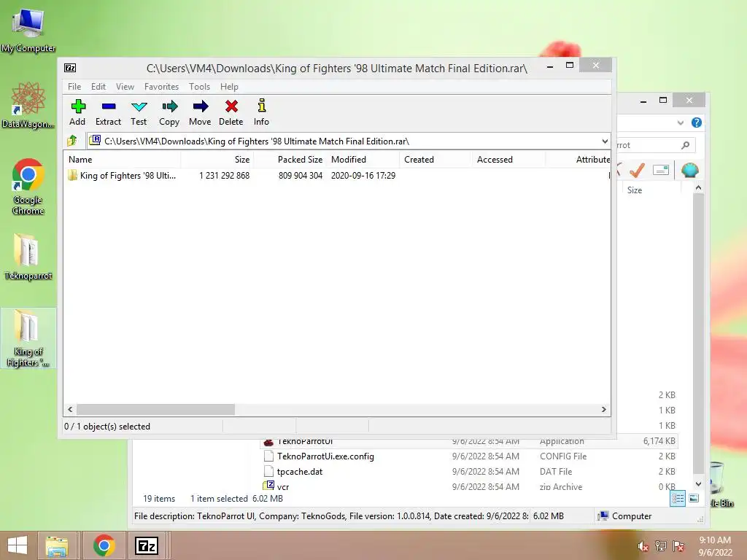
Task: Sort by the Attributes column header
Action: pyautogui.click(x=578, y=160)
